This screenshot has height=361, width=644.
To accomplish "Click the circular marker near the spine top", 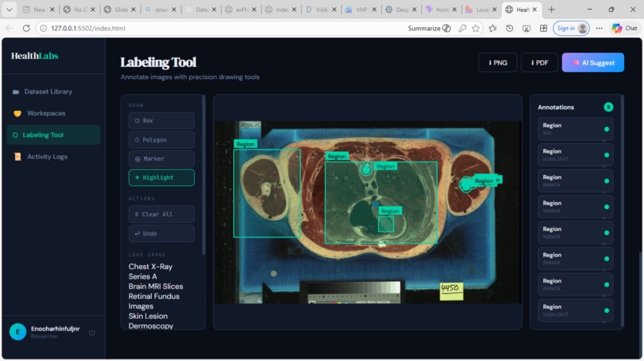I will pyautogui.click(x=367, y=169).
